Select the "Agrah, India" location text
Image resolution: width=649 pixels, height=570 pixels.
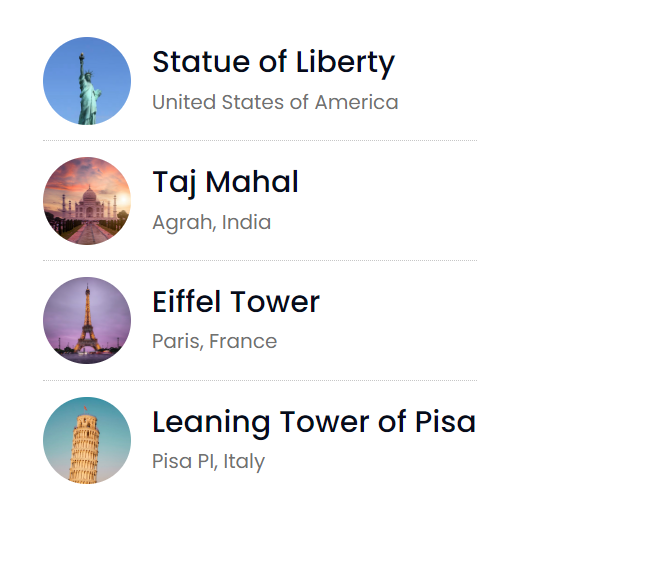(211, 222)
